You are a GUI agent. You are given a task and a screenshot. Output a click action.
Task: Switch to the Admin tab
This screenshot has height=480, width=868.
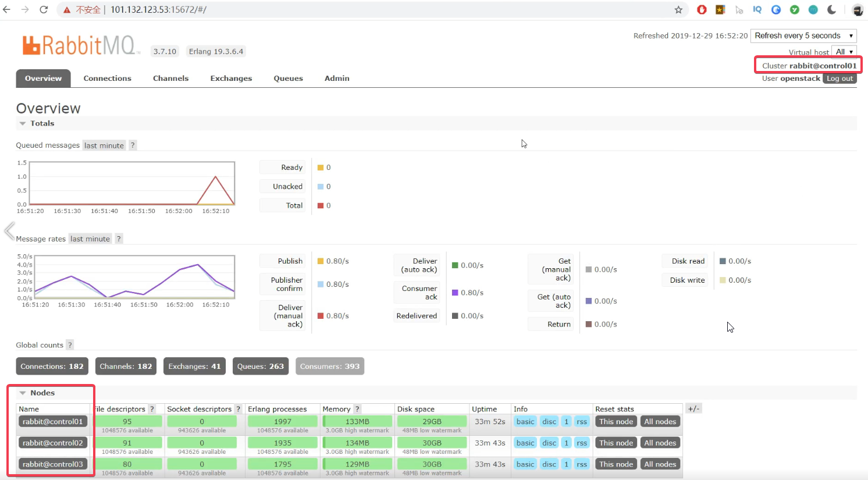(337, 79)
